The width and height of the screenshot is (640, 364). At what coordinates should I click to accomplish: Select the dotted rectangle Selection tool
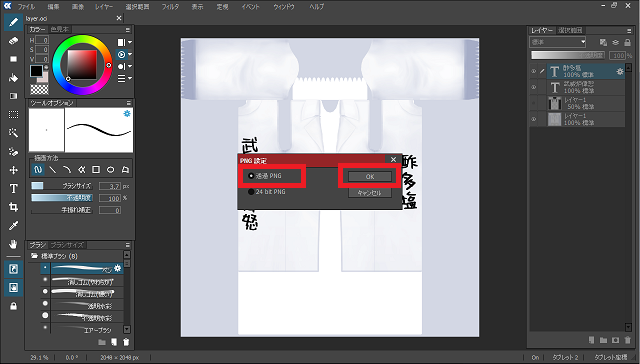coord(13,115)
